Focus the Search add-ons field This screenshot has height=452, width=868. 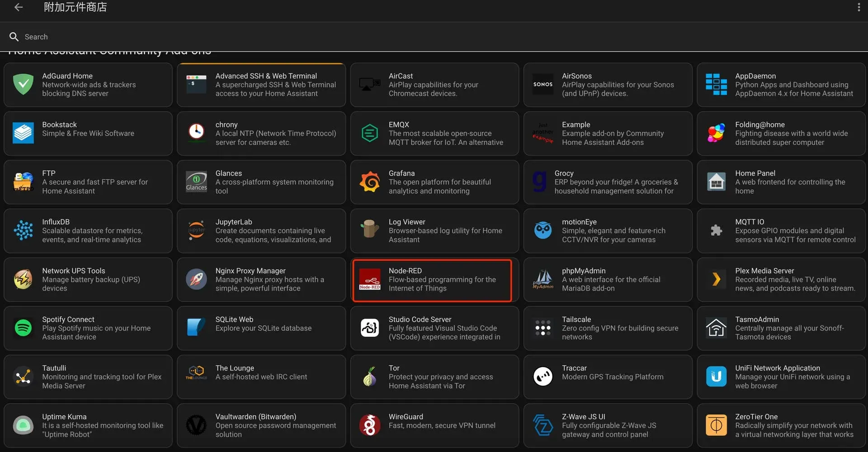click(434, 37)
